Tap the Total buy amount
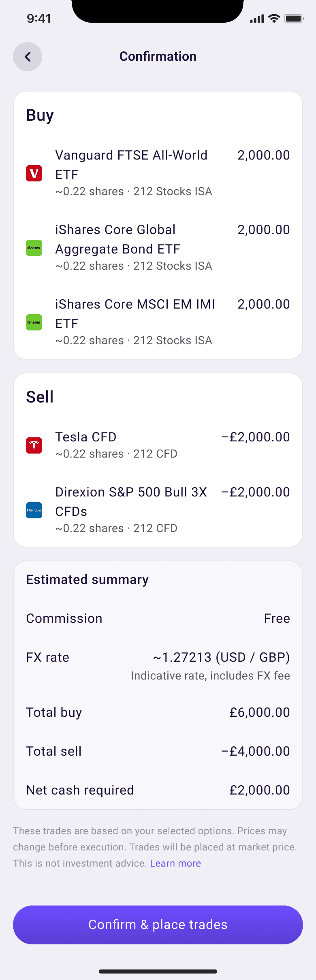 tap(260, 712)
